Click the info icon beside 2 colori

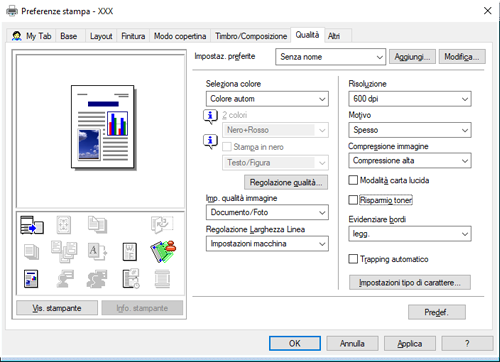pos(210,117)
